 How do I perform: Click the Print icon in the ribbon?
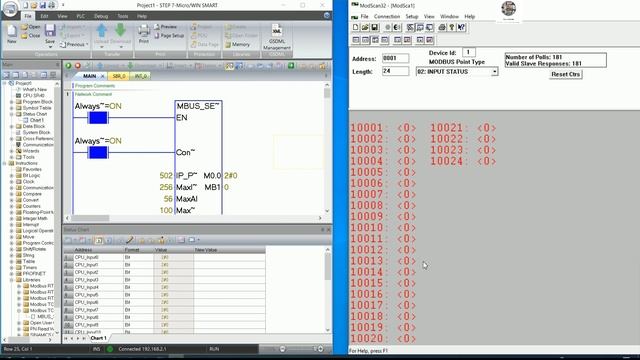(144, 31)
